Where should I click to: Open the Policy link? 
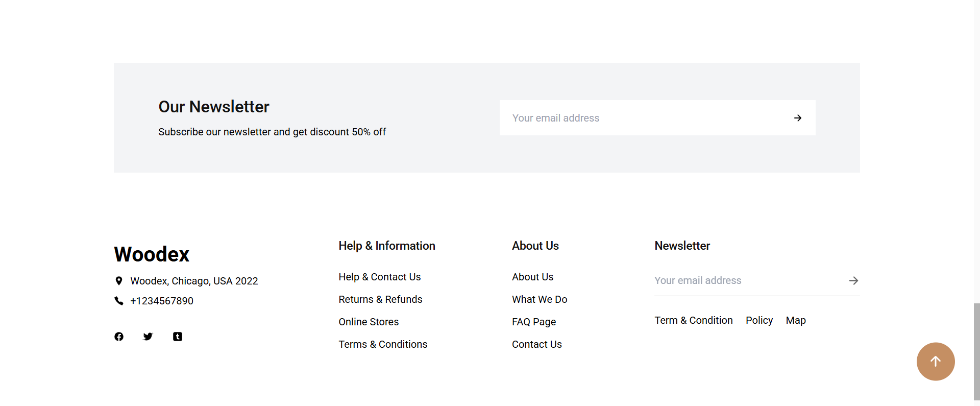[x=759, y=320]
